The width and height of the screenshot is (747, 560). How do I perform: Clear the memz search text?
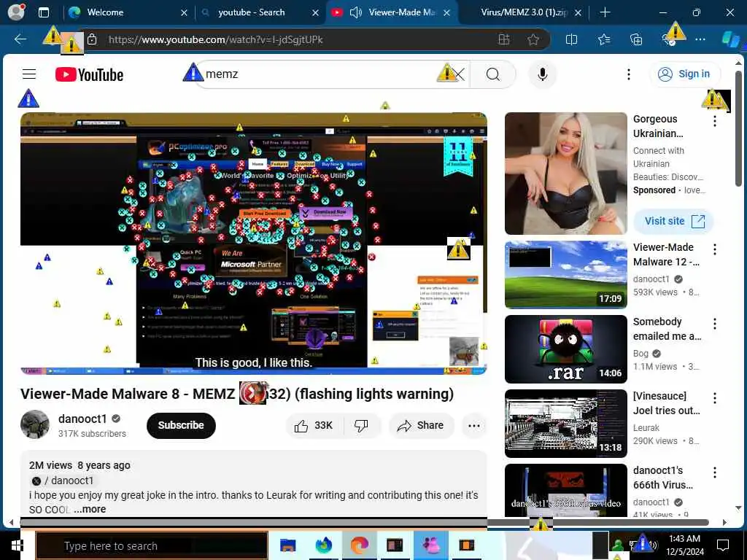pos(458,74)
